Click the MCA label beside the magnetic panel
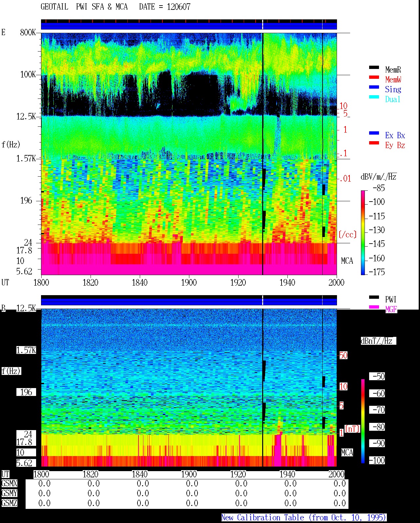420x523 pixels. pos(347,453)
